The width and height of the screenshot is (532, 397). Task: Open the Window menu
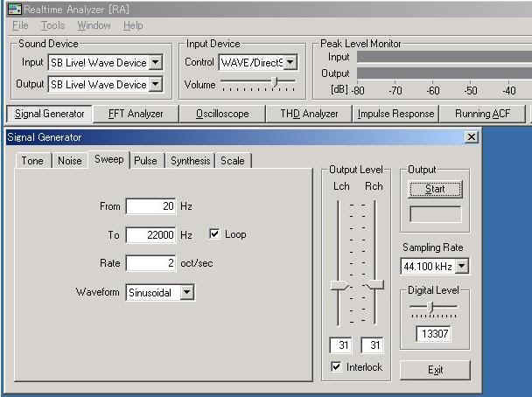pos(94,25)
